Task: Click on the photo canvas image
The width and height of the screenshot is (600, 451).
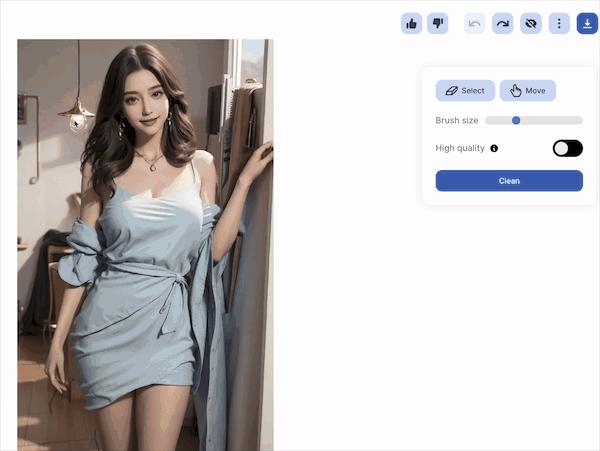Action: 145,245
